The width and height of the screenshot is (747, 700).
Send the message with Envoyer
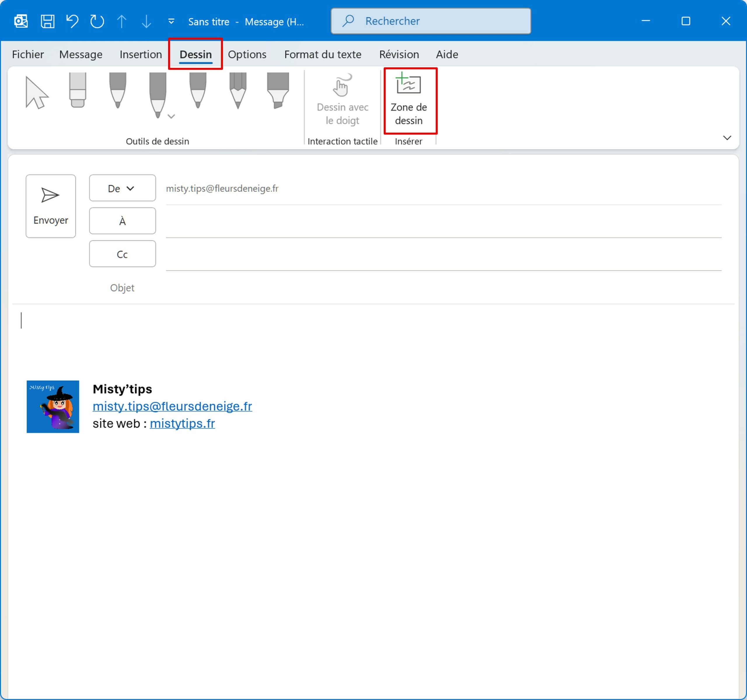click(x=51, y=206)
